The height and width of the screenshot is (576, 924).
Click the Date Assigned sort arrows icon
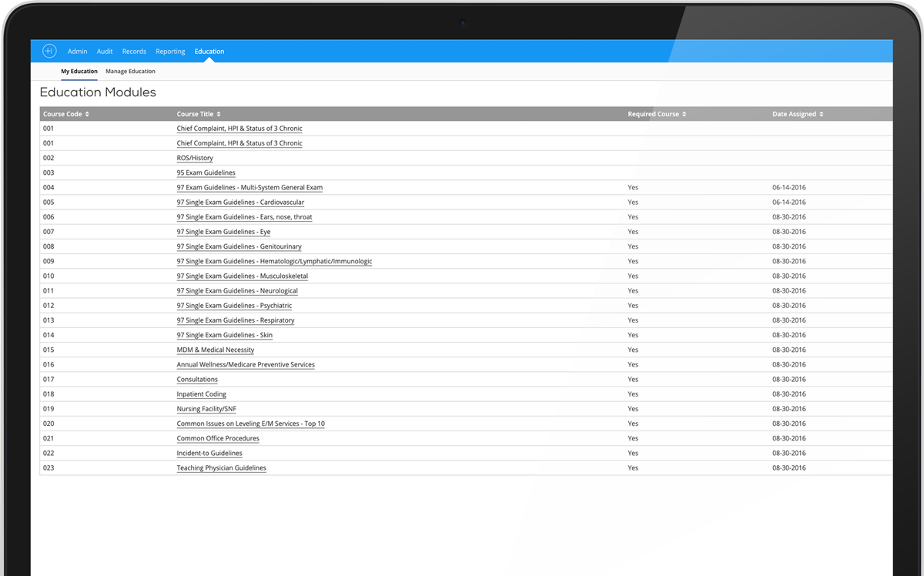click(x=819, y=113)
